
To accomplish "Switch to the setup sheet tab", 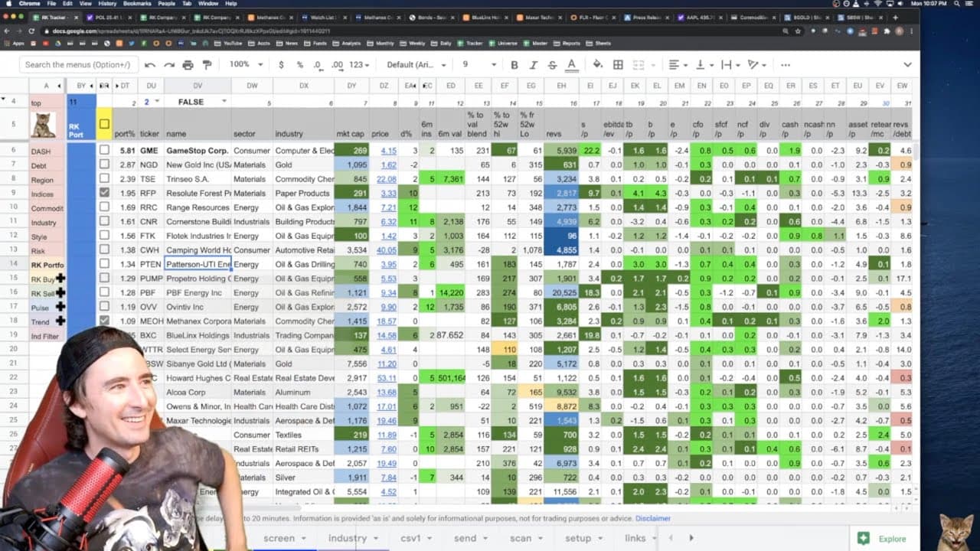I will [578, 538].
